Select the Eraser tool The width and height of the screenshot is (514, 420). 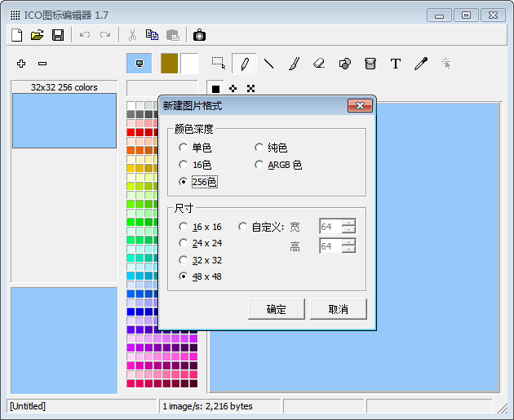[319, 64]
